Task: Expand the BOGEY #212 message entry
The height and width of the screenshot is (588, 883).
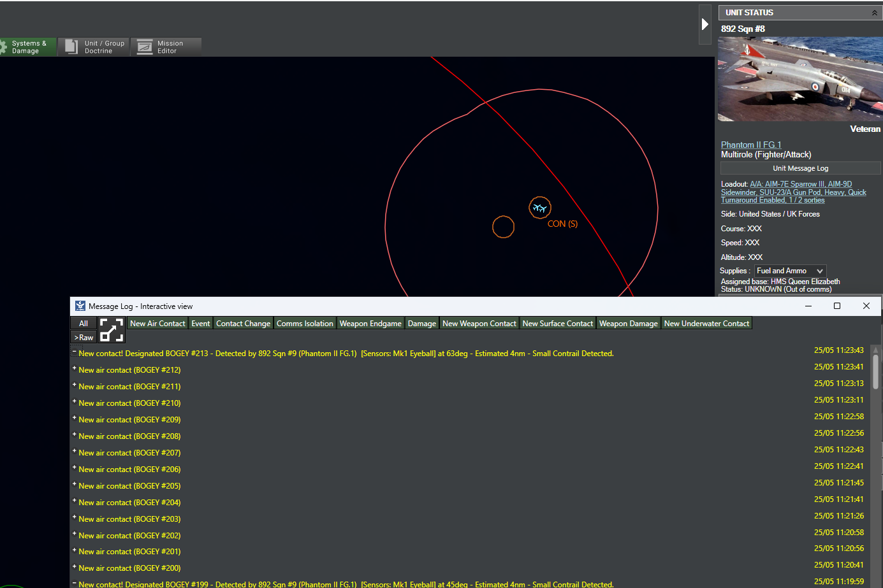Action: point(75,369)
